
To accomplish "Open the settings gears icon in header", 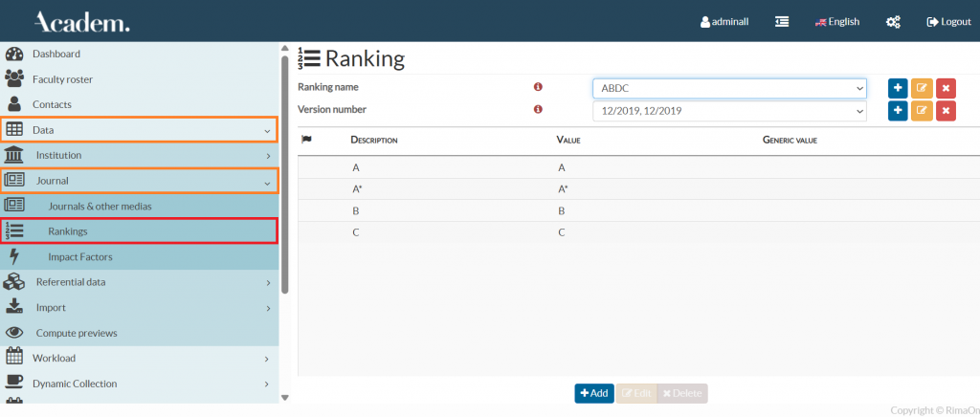I will tap(893, 22).
